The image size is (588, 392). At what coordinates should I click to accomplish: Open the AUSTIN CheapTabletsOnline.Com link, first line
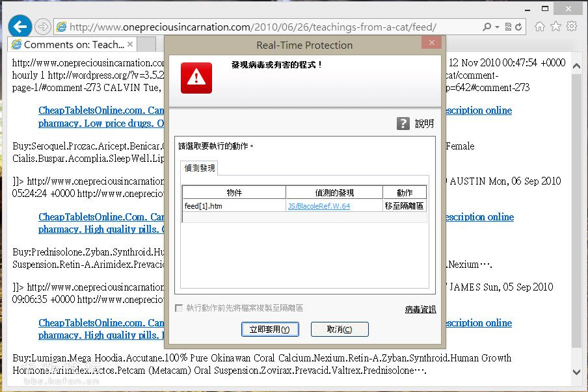[101, 216]
